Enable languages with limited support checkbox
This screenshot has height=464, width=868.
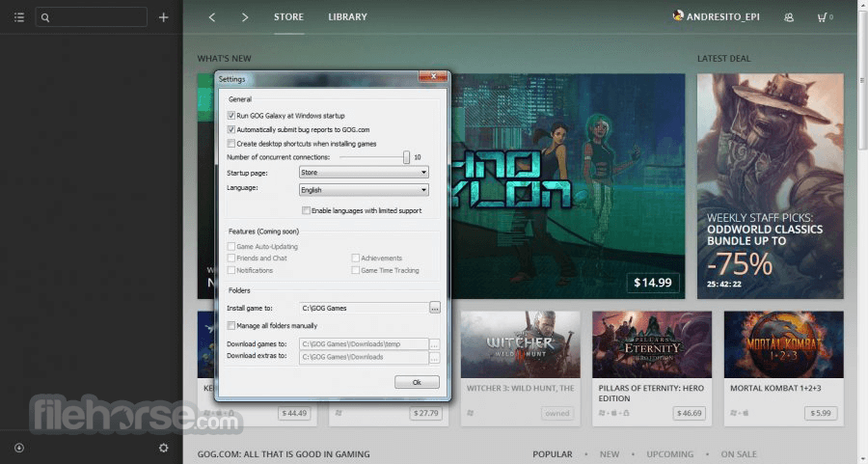click(x=306, y=210)
